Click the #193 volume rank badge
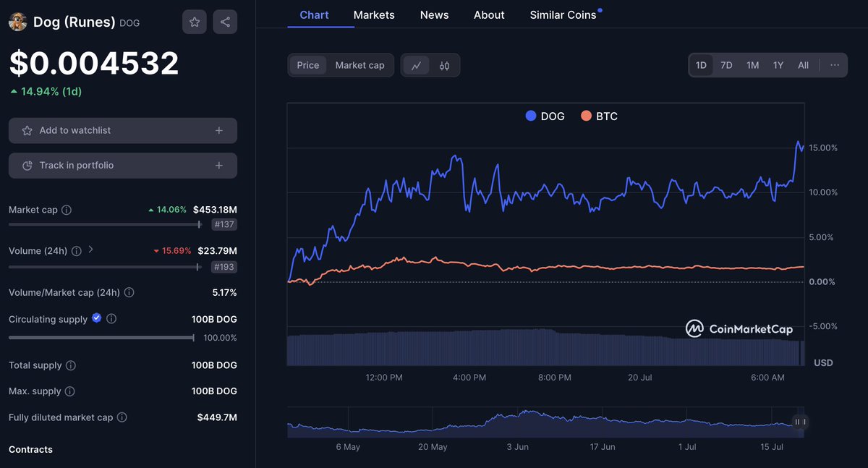 point(224,267)
